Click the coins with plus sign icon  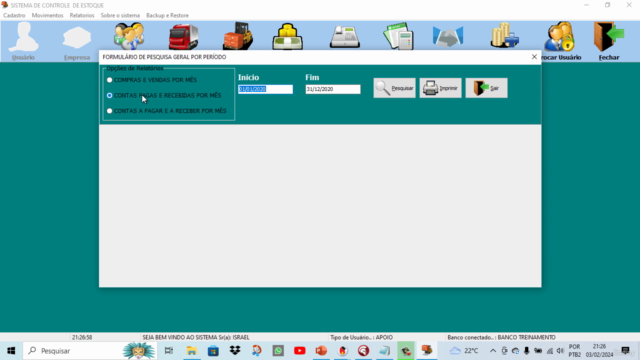click(504, 36)
